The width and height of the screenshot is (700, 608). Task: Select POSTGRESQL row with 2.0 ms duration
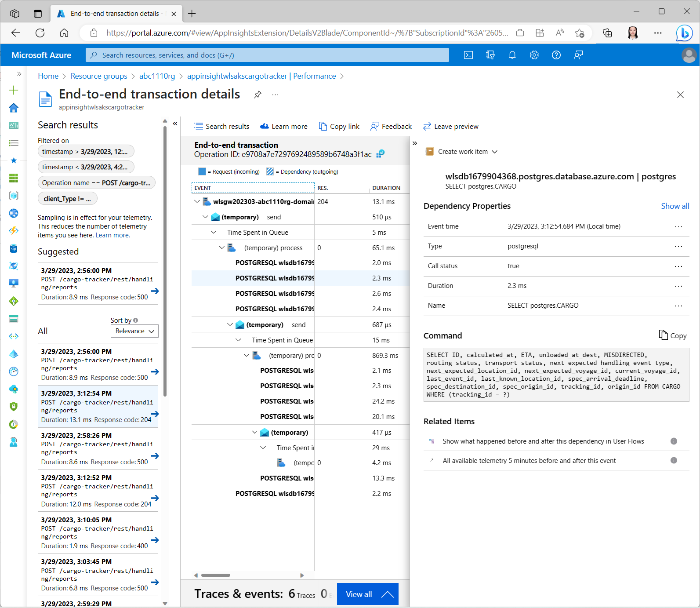(300, 263)
